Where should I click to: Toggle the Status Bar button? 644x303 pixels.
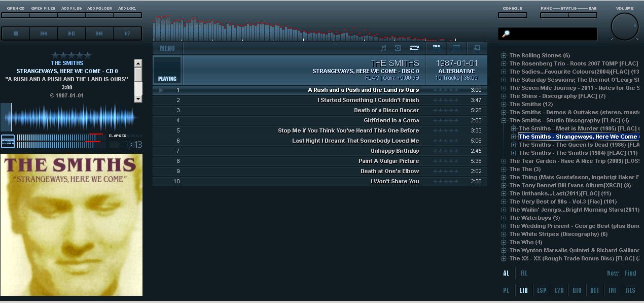pos(583,15)
